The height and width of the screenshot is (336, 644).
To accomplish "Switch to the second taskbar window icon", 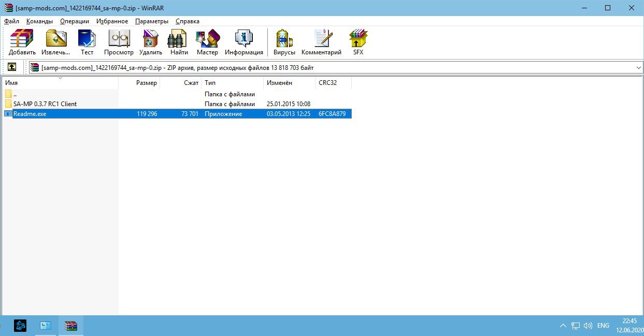I will pos(46,326).
